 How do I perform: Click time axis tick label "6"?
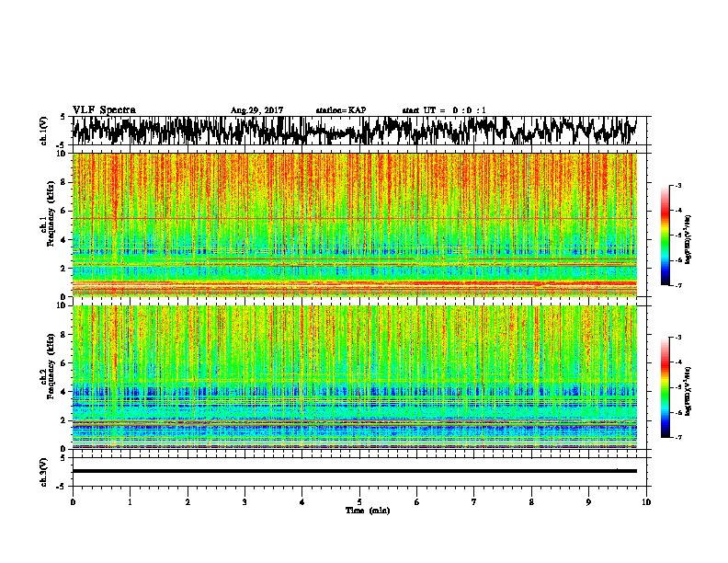coord(417,502)
